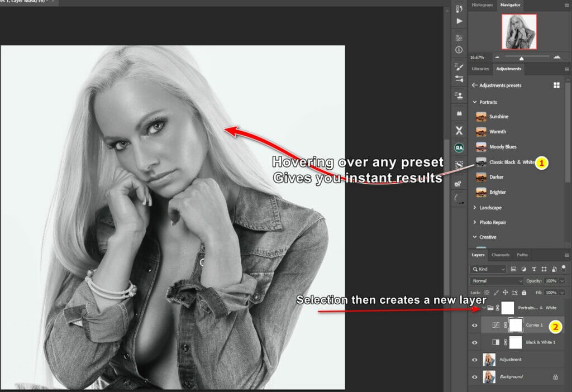Click the Navigator preview thumbnail
The image size is (572, 392).
point(519,32)
